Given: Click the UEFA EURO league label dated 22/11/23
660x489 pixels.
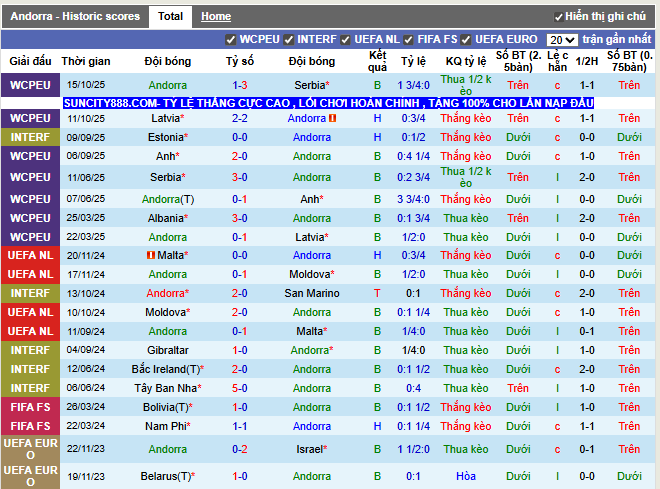Looking at the screenshot, I should [30, 449].
